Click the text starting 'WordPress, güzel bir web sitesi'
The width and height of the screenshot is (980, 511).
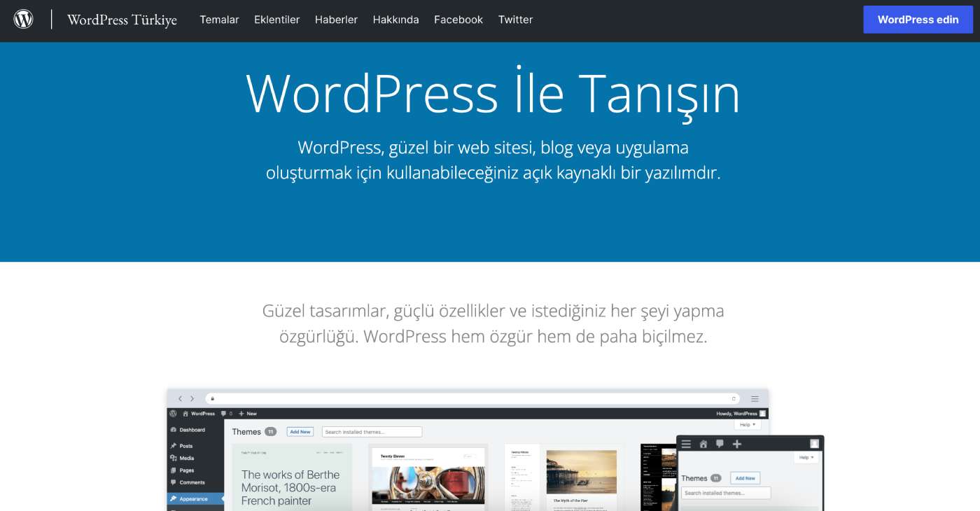click(x=493, y=160)
